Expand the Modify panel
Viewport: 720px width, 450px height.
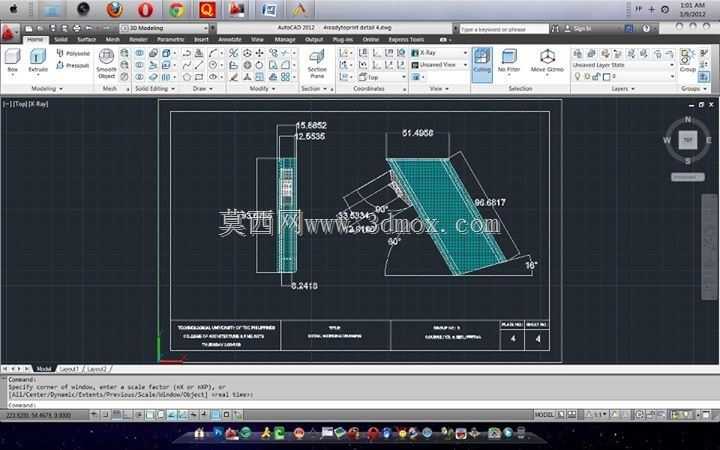[x=262, y=88]
